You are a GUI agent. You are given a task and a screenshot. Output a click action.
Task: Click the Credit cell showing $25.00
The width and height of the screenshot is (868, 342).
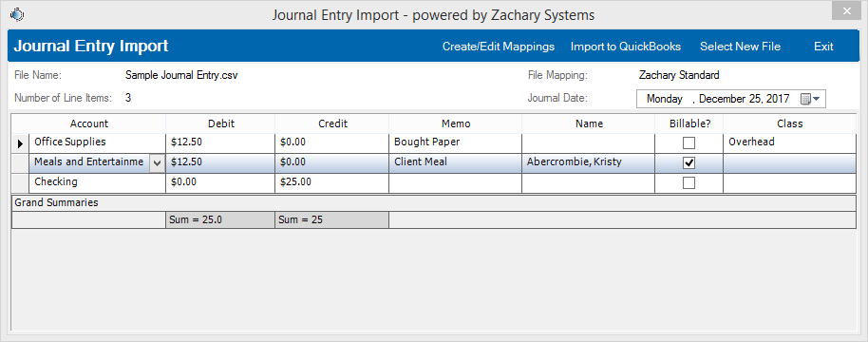[x=332, y=182]
